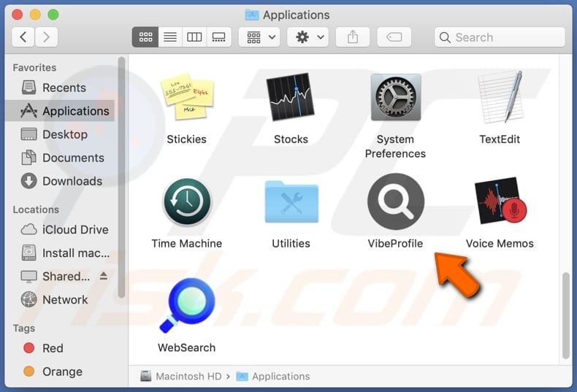The height and width of the screenshot is (392, 577).
Task: Filter by the Red tag
Action: (x=61, y=349)
